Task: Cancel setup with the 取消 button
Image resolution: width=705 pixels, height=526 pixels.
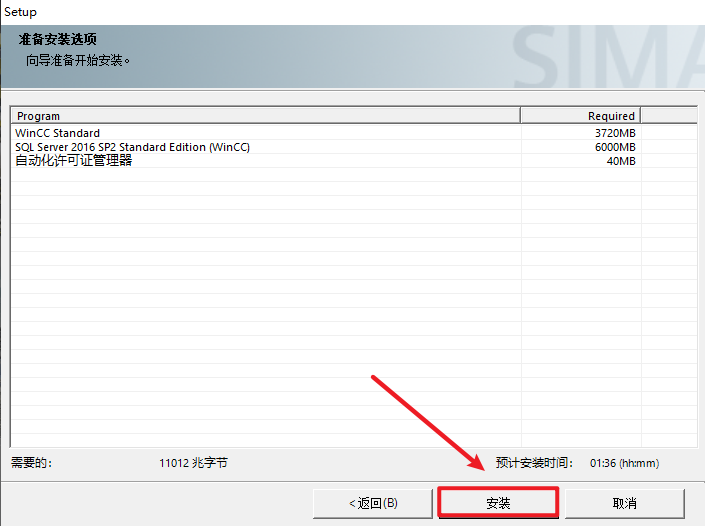Action: coord(625,502)
